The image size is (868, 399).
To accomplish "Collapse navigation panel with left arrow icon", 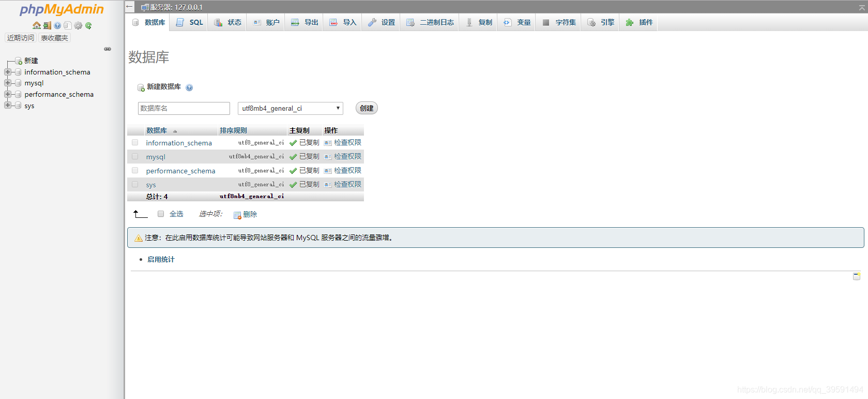I will pos(130,7).
